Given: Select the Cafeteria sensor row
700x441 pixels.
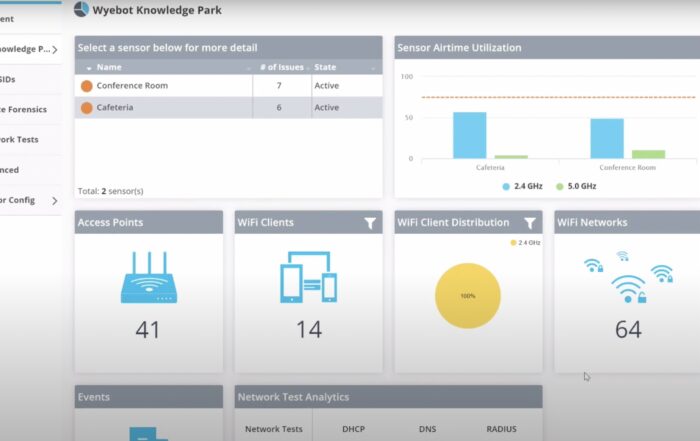Looking at the screenshot, I should (x=229, y=108).
